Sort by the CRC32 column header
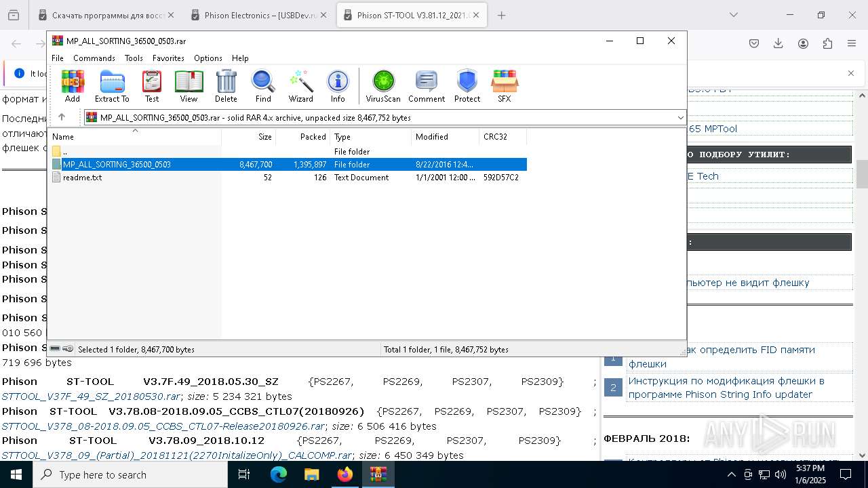The width and height of the screenshot is (868, 488). 502,136
